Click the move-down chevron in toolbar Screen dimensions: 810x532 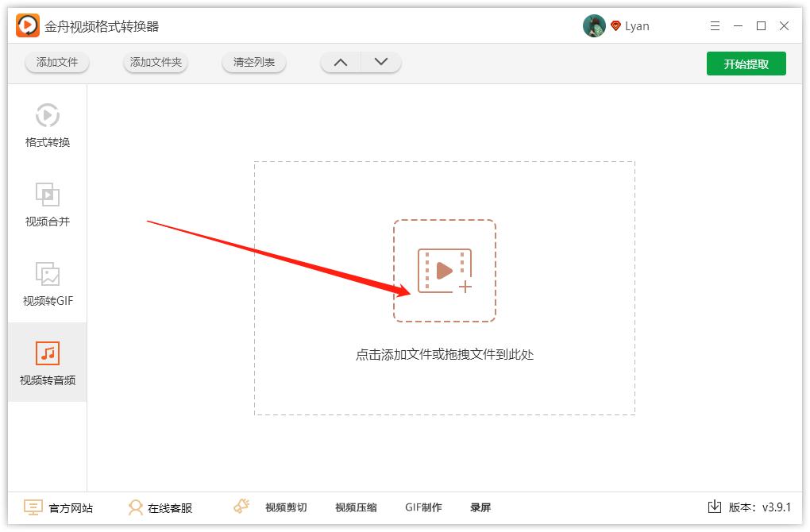click(x=380, y=61)
